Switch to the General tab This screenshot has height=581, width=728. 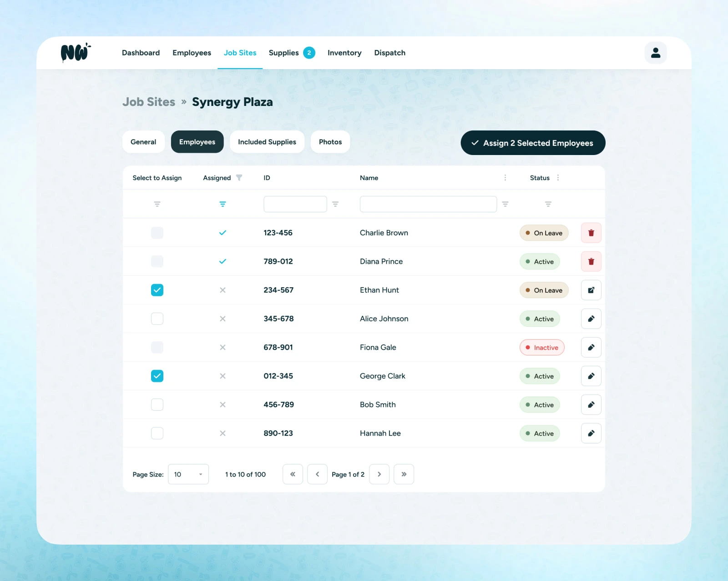pos(143,142)
